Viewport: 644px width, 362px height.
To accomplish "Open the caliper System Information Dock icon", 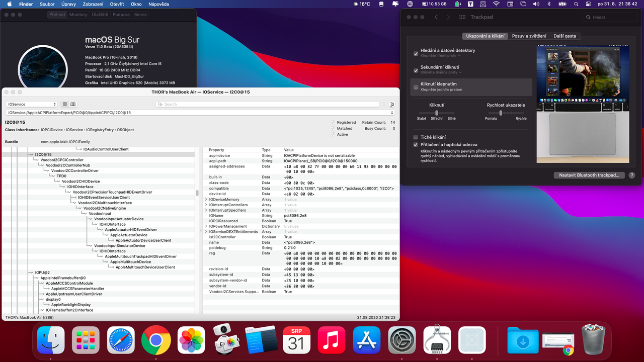I will click(437, 340).
